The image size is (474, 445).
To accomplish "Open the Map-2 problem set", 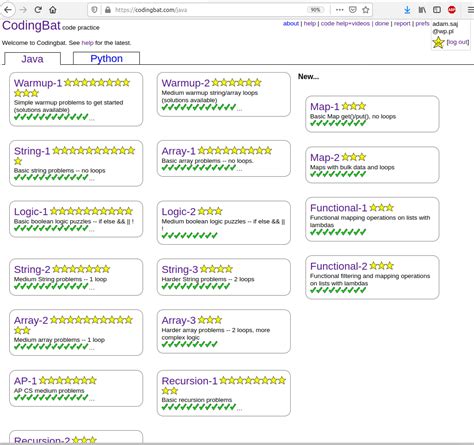I will (325, 157).
